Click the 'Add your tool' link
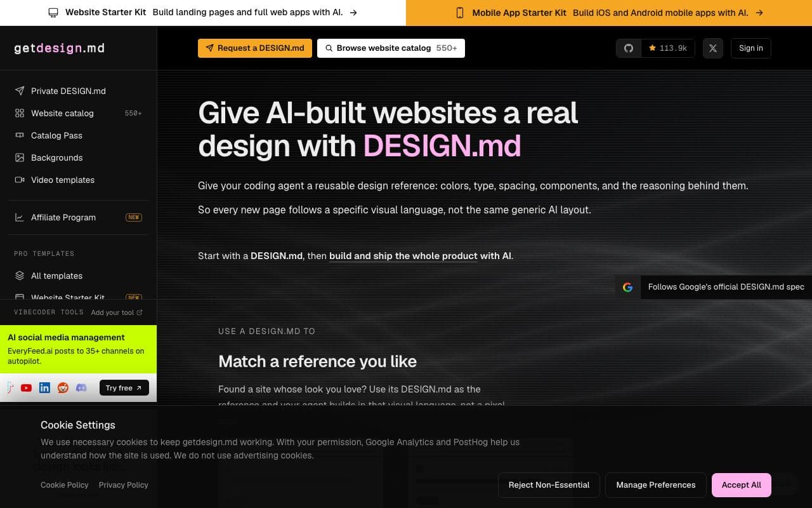 coord(117,312)
